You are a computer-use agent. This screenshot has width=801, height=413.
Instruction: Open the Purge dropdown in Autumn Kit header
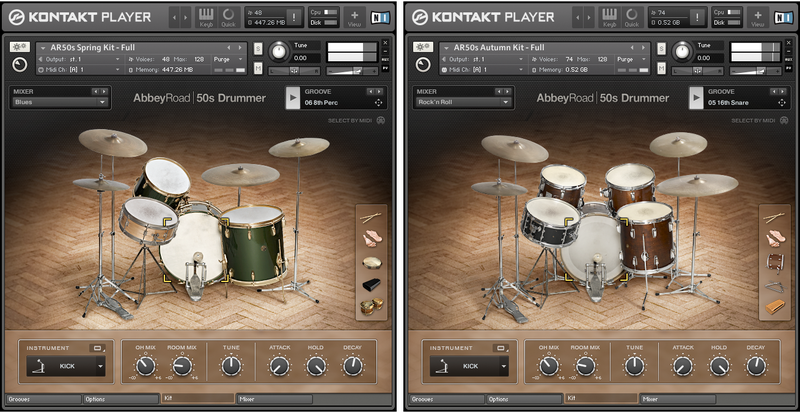[632, 59]
